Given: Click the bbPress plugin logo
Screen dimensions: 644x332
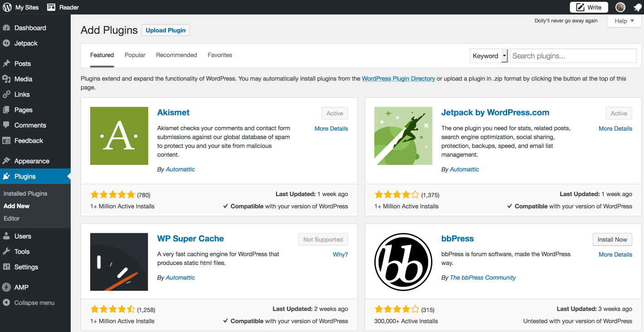Looking at the screenshot, I should pos(403,262).
